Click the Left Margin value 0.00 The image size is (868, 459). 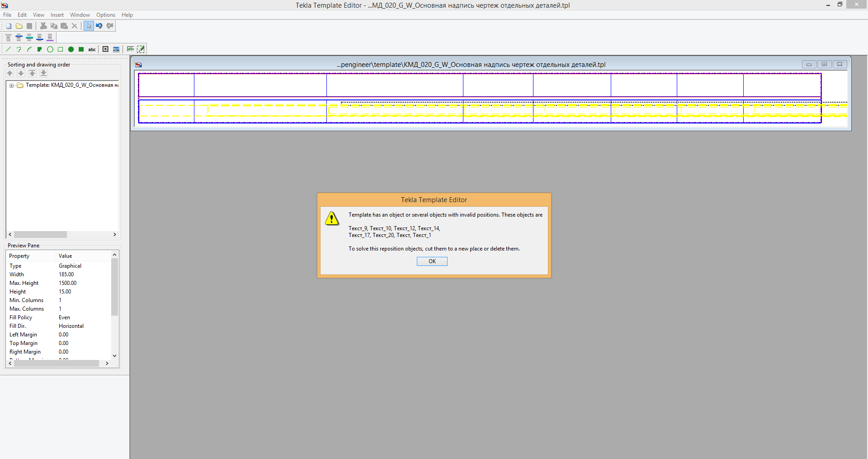[x=64, y=335]
